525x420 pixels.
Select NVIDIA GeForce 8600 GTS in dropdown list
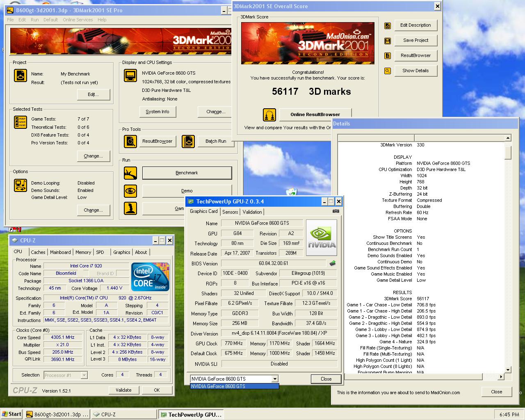(x=234, y=386)
